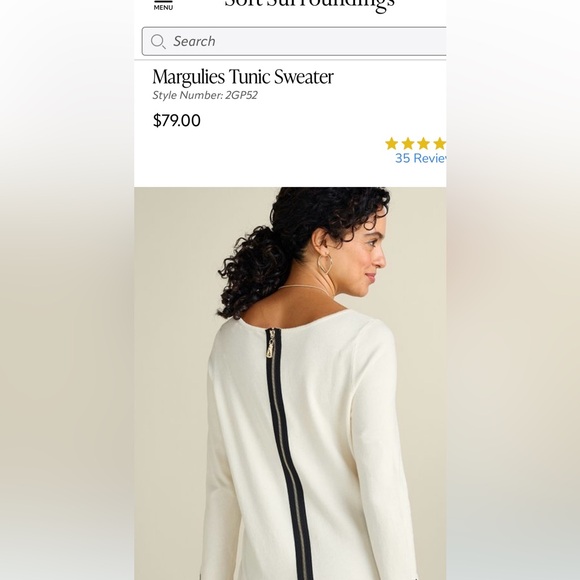Click the second gold rating star
The width and height of the screenshot is (580, 580).
point(408,144)
